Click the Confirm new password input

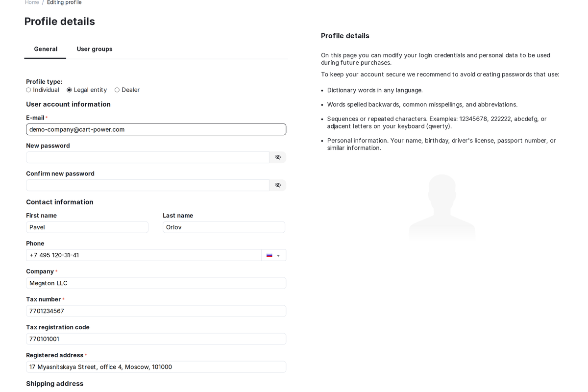[x=147, y=185]
